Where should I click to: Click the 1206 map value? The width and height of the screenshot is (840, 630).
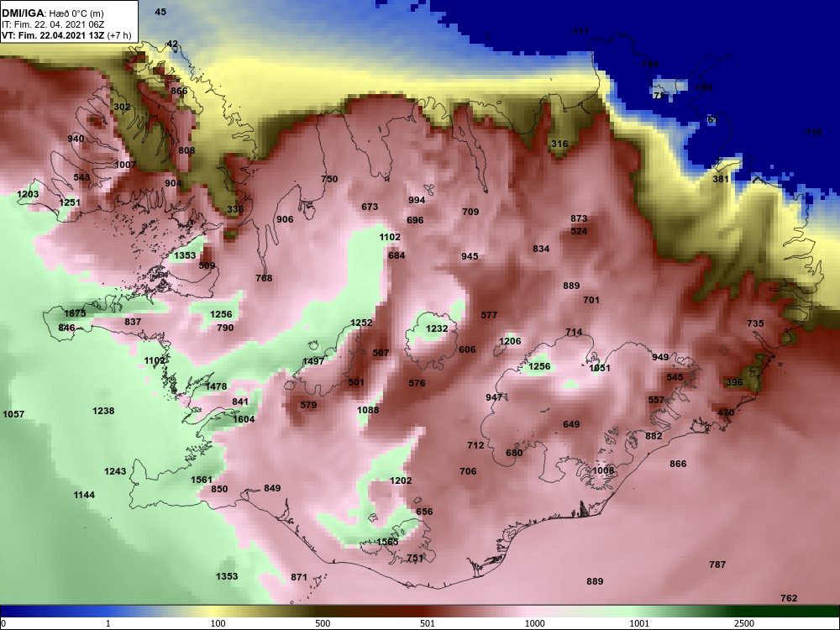(510, 341)
